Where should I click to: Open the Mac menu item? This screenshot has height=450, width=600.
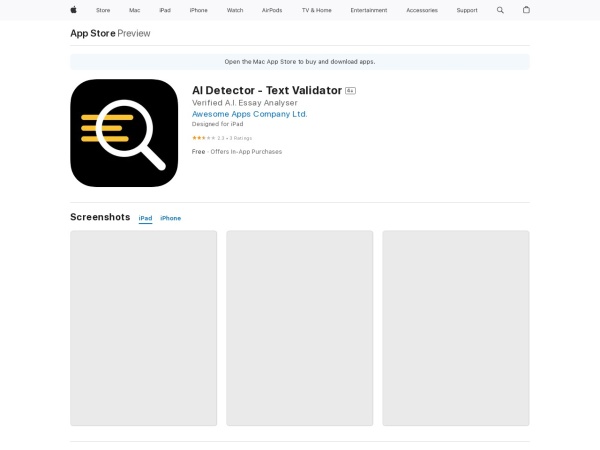134,10
